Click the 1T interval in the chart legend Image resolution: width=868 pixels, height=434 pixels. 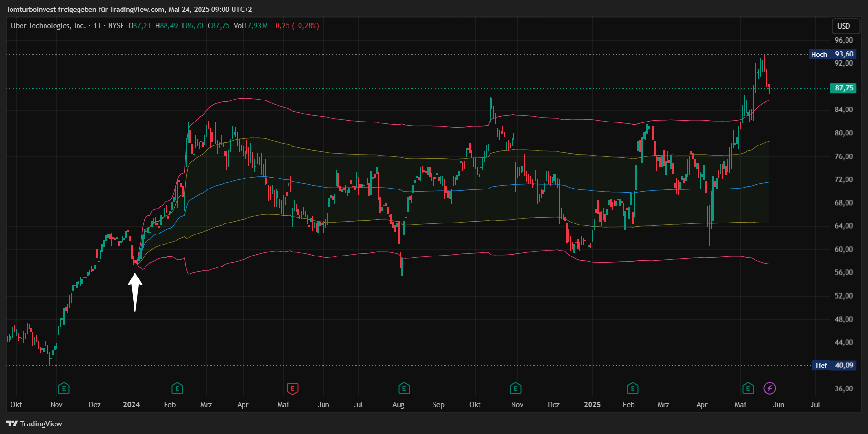[97, 26]
